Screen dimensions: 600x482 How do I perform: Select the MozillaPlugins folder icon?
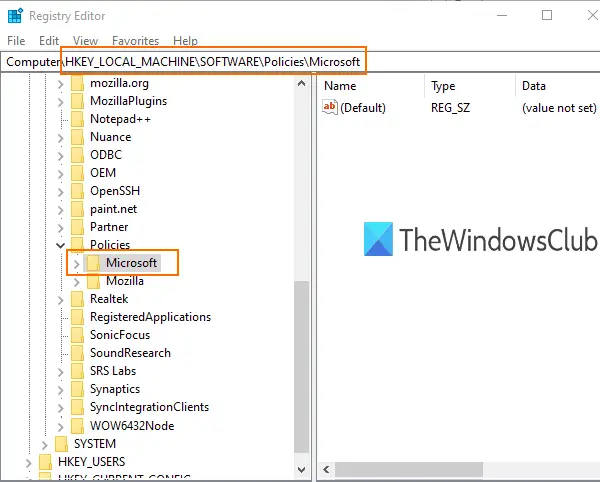click(77, 101)
